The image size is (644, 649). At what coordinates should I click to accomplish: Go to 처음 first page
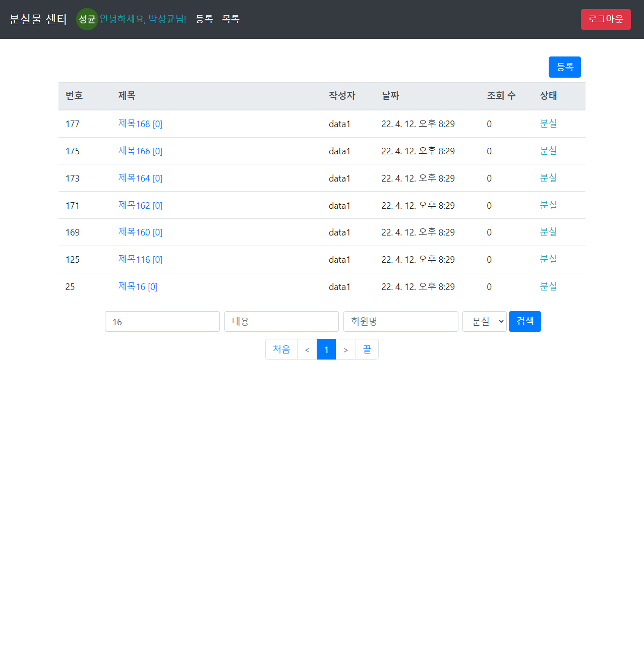(x=281, y=349)
